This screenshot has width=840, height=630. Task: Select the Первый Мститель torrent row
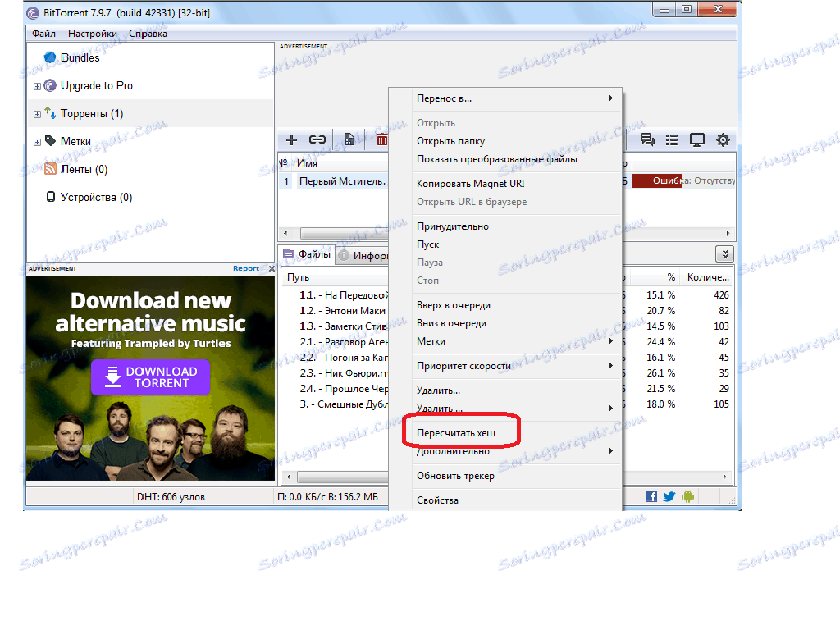(x=333, y=181)
